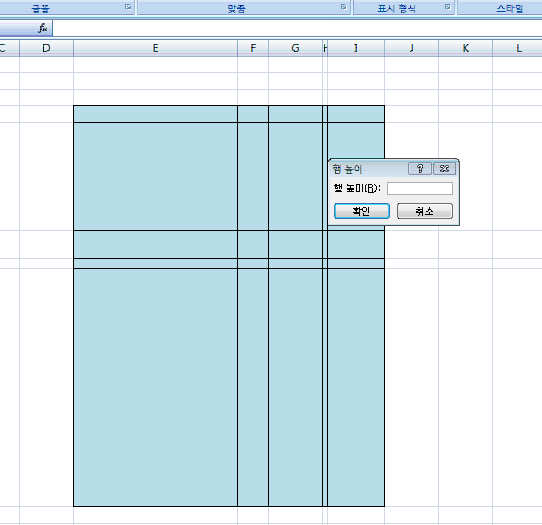Select column G header

[296, 48]
